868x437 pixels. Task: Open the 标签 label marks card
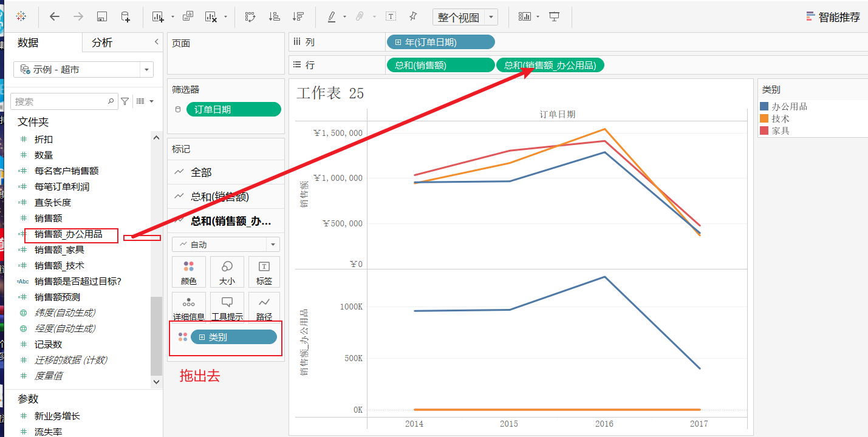264,272
